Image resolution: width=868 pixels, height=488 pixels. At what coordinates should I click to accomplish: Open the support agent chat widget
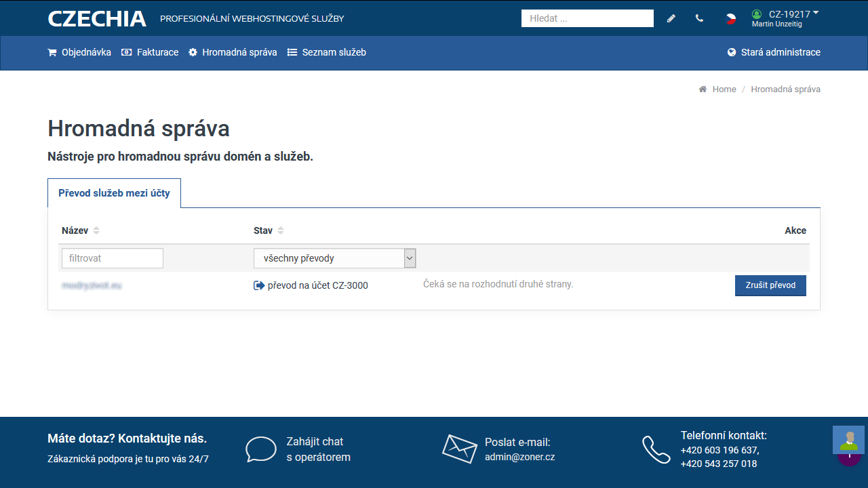pos(848,441)
